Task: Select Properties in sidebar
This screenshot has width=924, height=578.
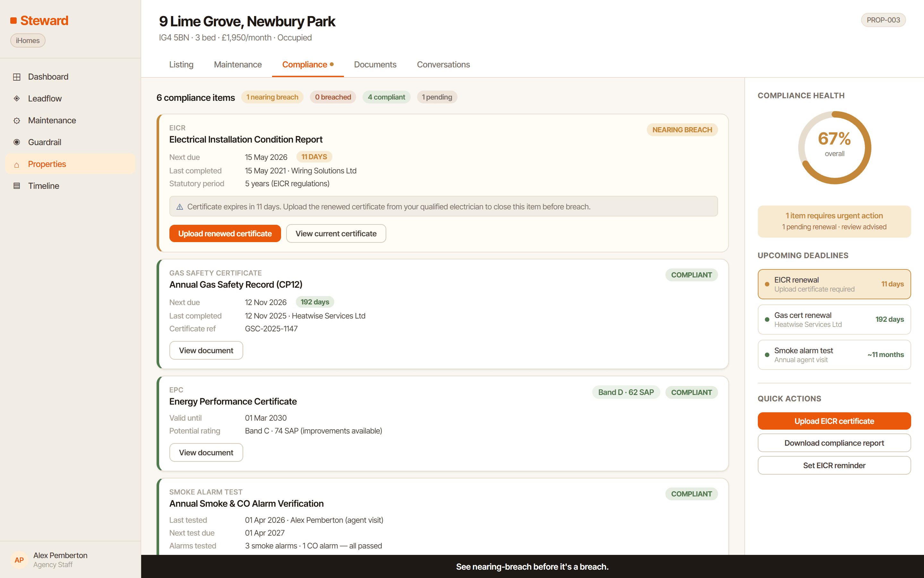Action: click(70, 164)
